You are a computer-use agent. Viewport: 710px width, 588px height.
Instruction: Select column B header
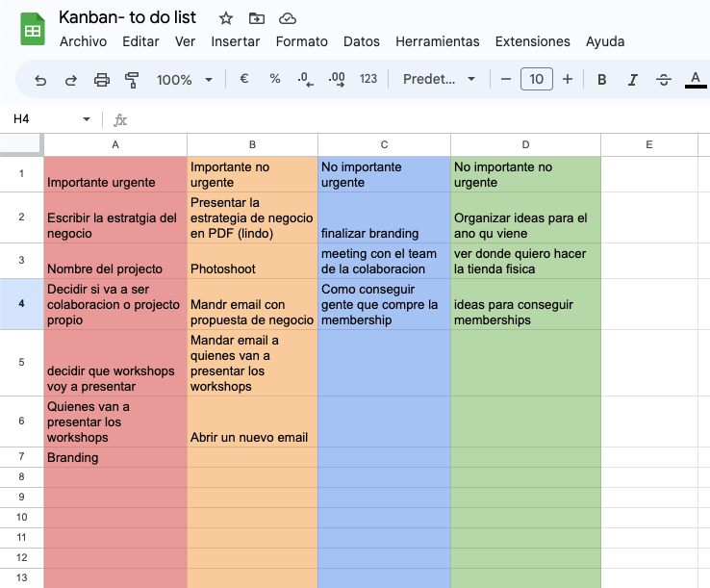253,144
